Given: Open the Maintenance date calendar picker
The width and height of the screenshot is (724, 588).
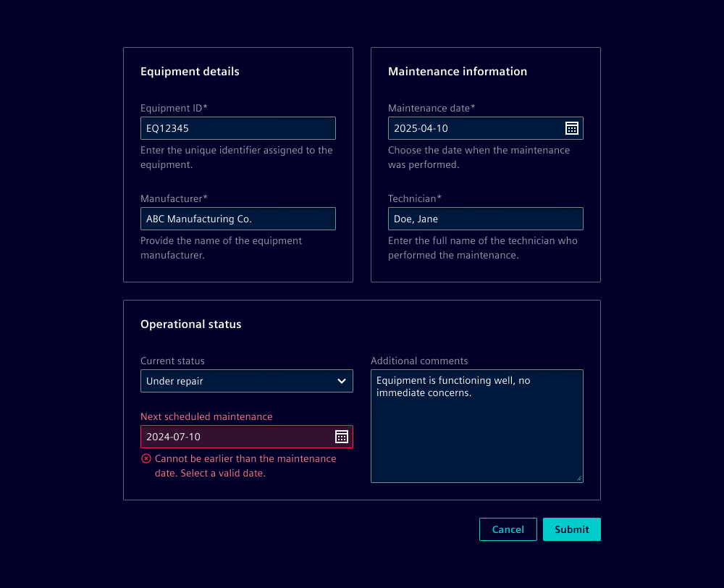Looking at the screenshot, I should click(x=572, y=128).
